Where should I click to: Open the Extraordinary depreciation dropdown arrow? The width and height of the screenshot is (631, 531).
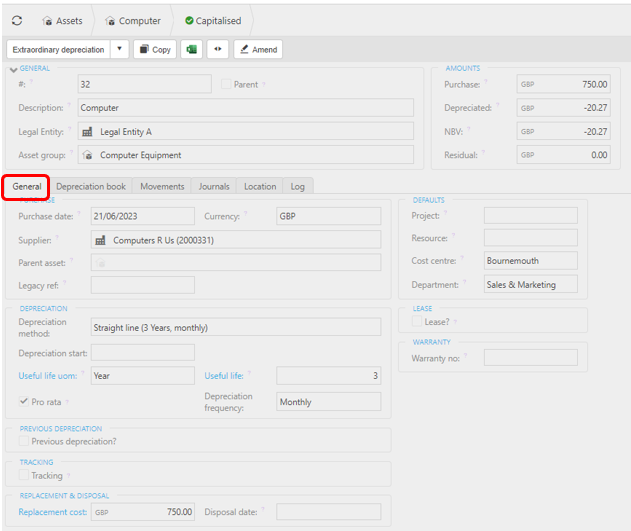120,49
